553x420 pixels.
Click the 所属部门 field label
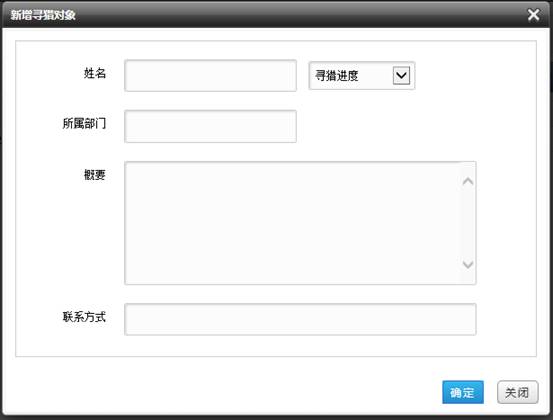pos(84,123)
